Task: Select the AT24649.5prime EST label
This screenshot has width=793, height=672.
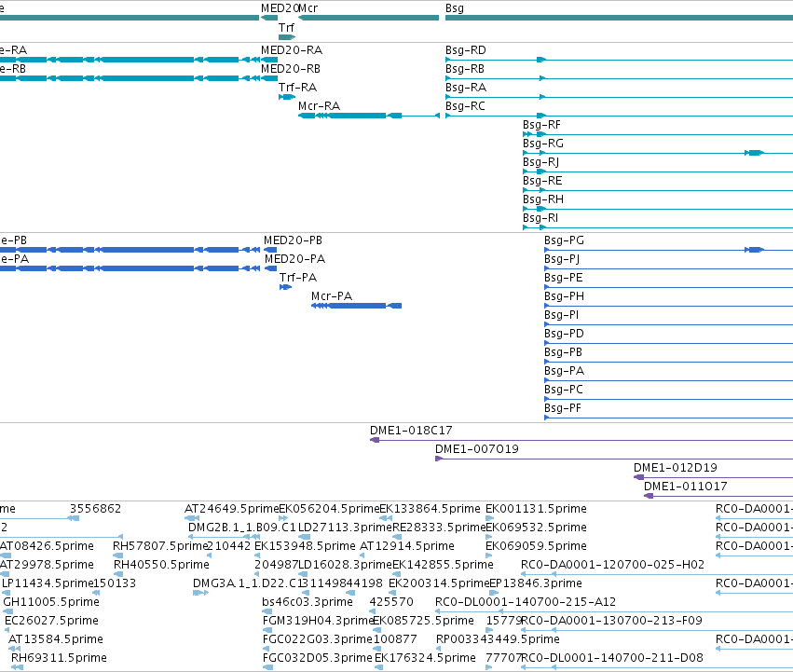Action: (x=232, y=509)
